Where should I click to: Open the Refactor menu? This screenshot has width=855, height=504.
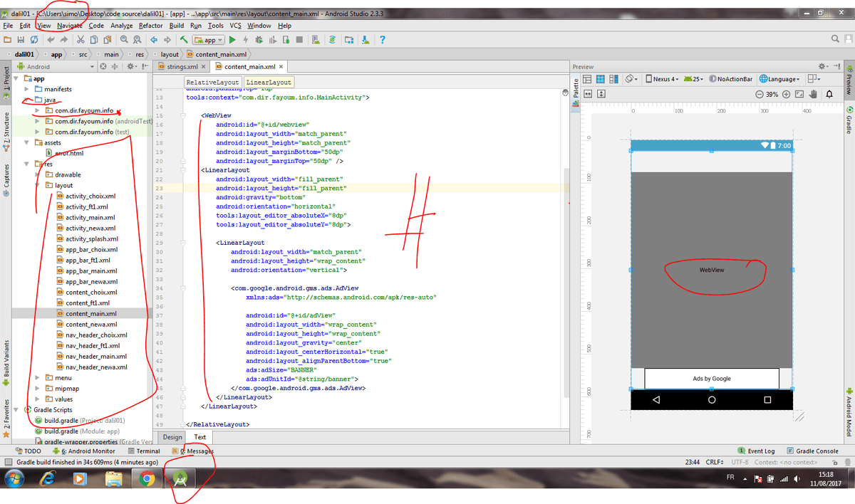tap(150, 26)
